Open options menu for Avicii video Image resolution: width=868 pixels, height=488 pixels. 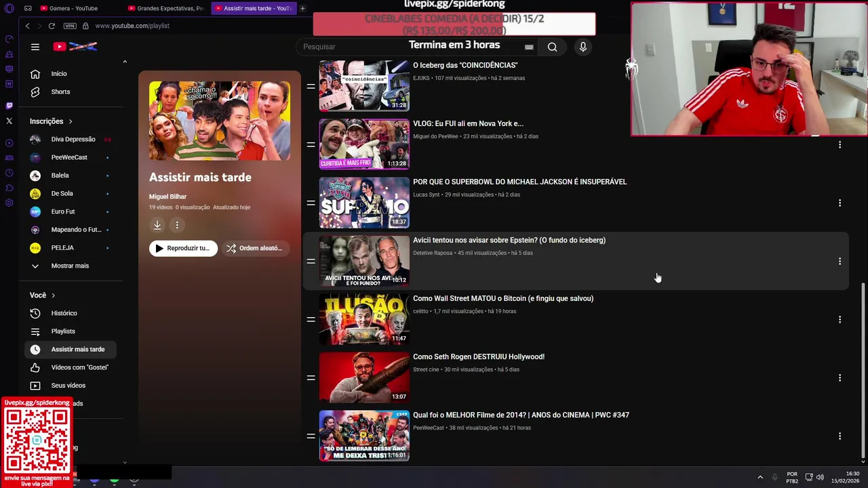(840, 261)
